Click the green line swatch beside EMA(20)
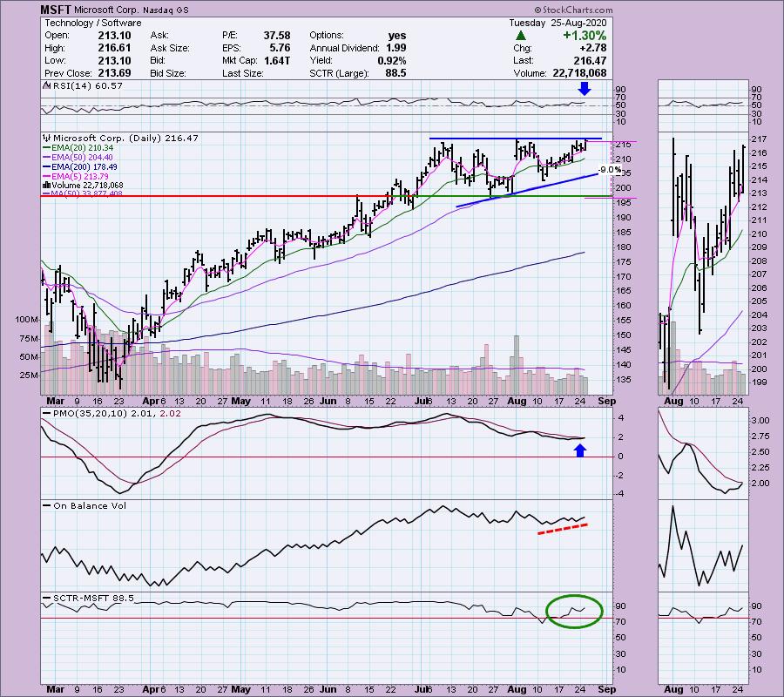The image size is (784, 697). point(47,148)
